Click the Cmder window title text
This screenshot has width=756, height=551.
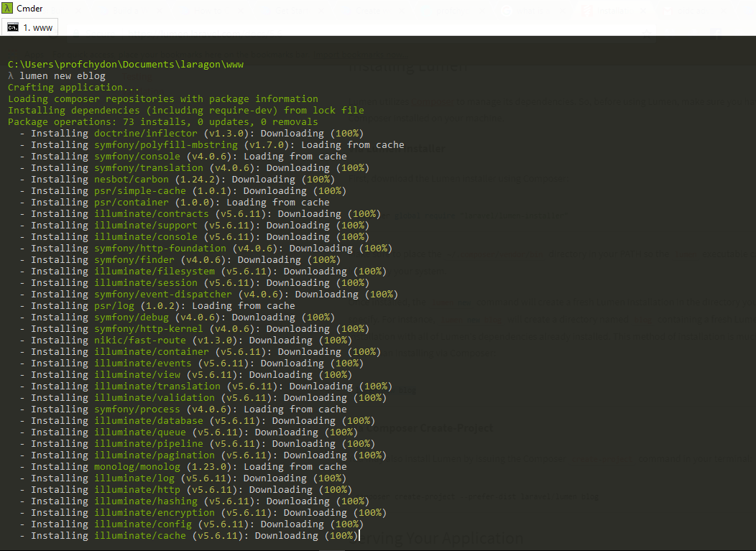point(29,8)
